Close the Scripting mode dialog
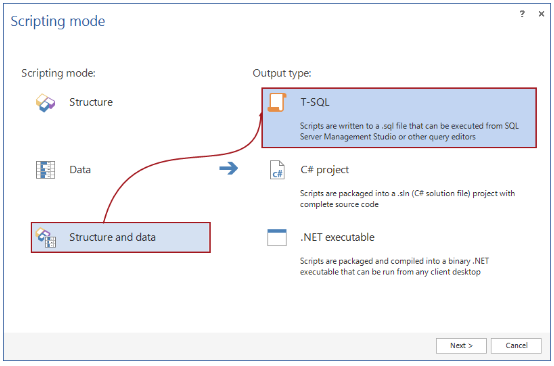The height and width of the screenshot is (366, 554). tap(541, 14)
